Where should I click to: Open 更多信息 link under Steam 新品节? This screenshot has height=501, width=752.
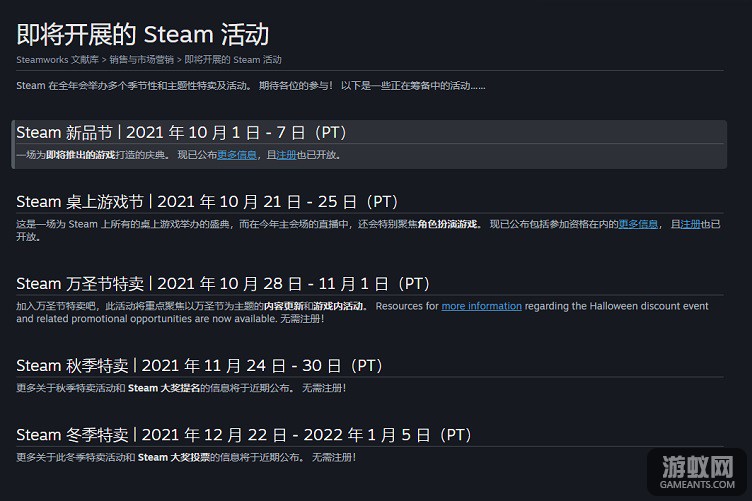[237, 155]
